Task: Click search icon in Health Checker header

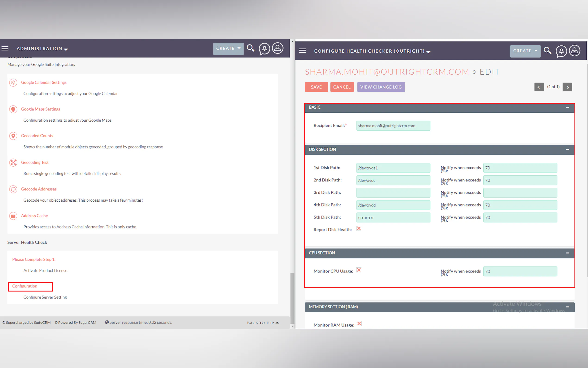Action: tap(547, 51)
